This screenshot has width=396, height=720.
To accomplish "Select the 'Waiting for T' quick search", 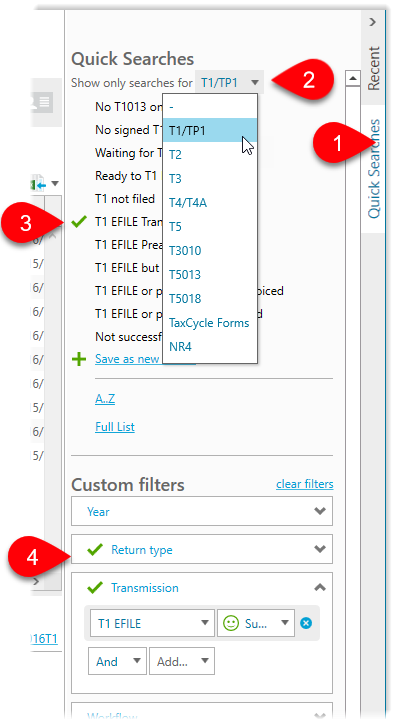I will point(129,152).
